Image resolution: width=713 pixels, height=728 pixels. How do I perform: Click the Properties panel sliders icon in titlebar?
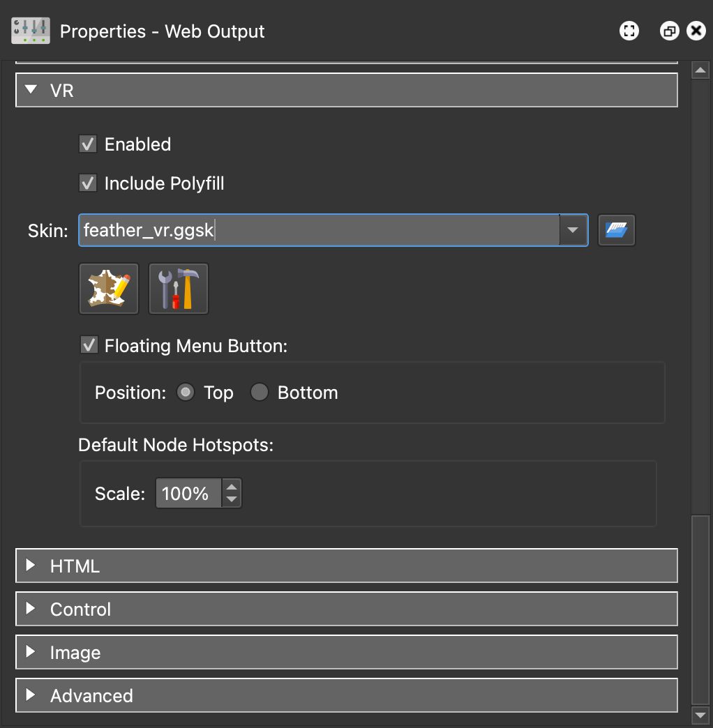coord(29,31)
